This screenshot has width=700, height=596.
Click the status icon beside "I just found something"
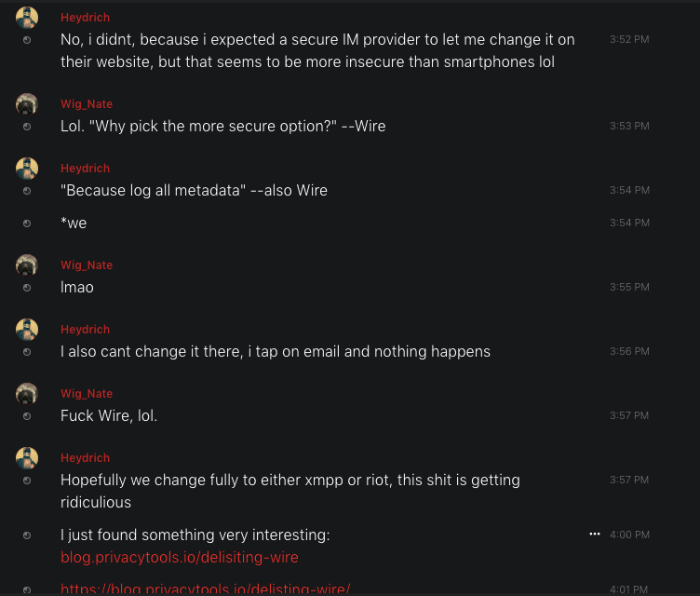coord(27,535)
